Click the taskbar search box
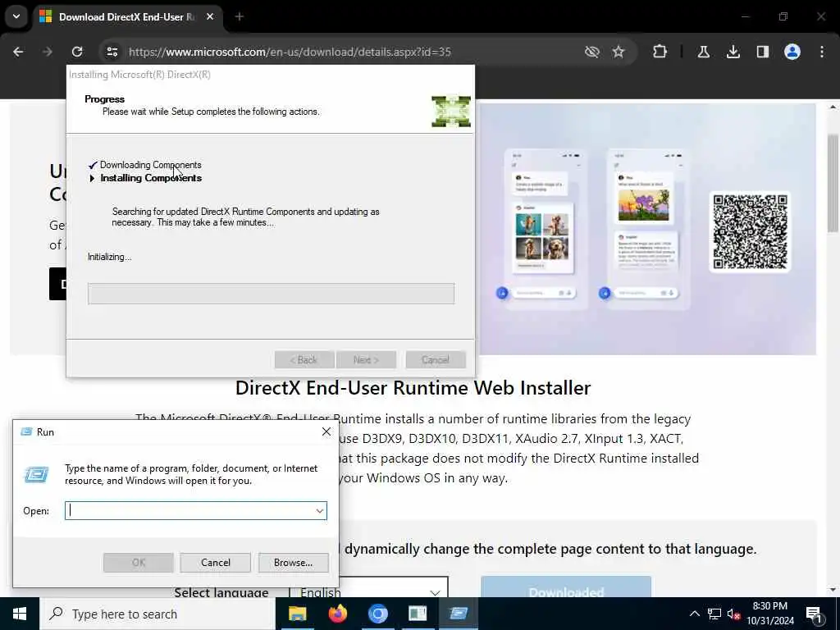Viewport: 840px width, 630px height. pos(157,614)
